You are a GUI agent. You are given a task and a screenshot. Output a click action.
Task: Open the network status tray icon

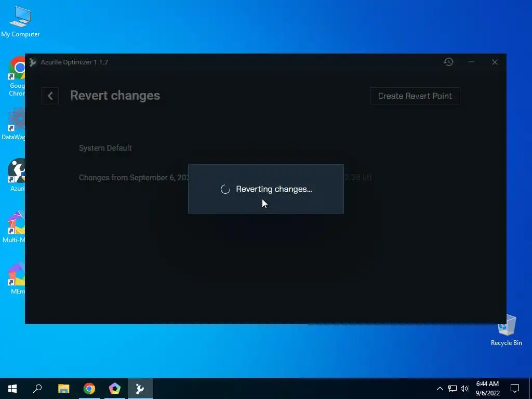pyautogui.click(x=453, y=389)
